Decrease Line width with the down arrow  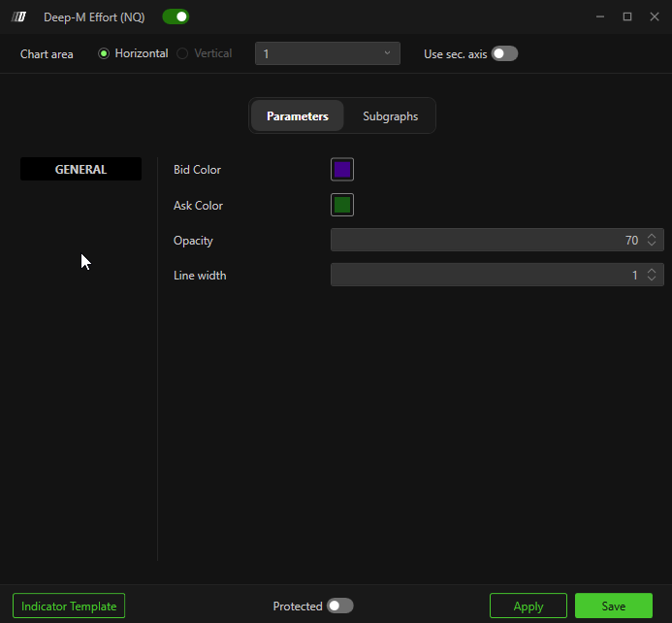point(653,279)
